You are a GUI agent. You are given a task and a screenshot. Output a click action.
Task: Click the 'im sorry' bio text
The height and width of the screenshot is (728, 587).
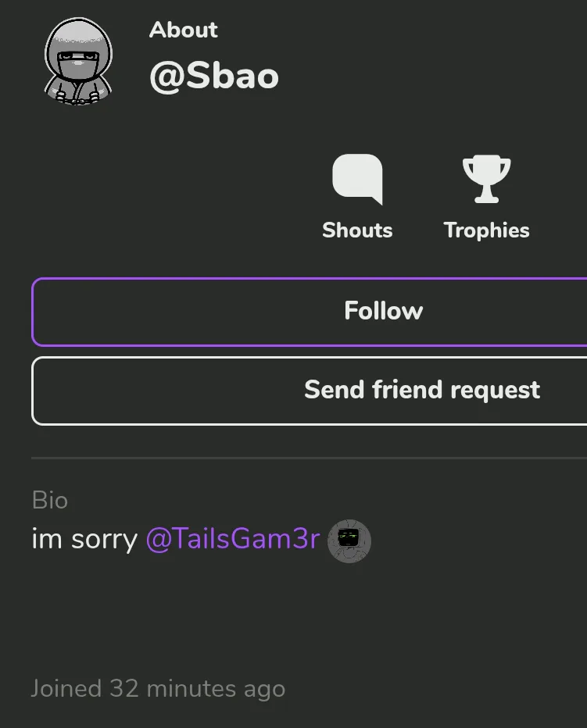click(x=84, y=539)
